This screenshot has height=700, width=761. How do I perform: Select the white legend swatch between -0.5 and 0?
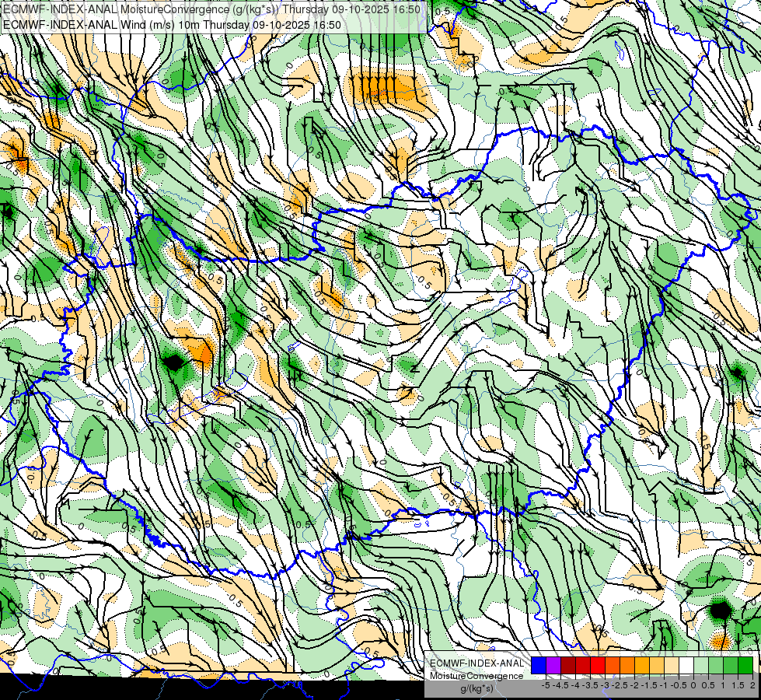click(x=686, y=665)
